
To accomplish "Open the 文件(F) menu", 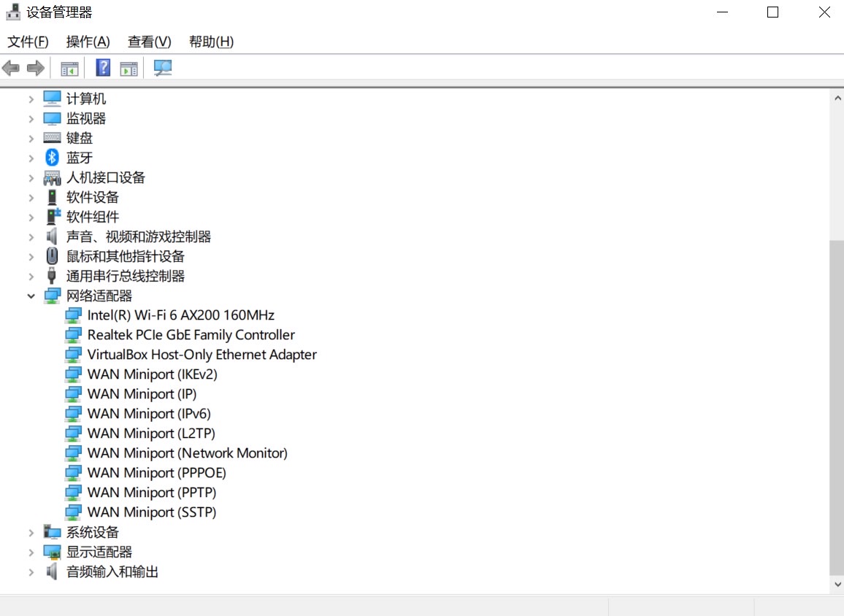I will point(28,42).
